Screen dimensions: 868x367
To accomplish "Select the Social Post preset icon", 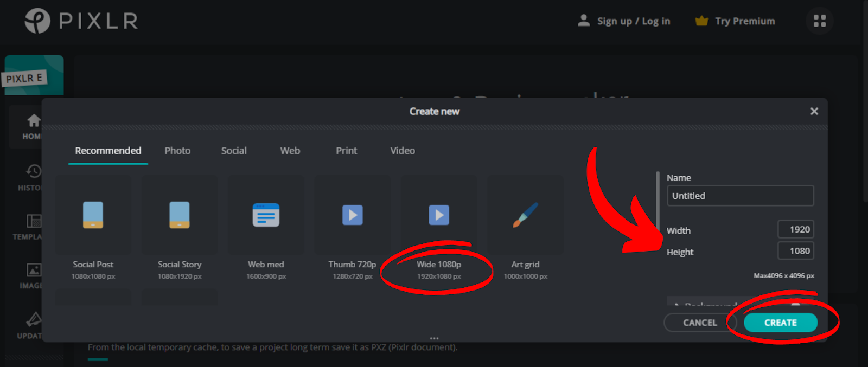I will tap(93, 215).
